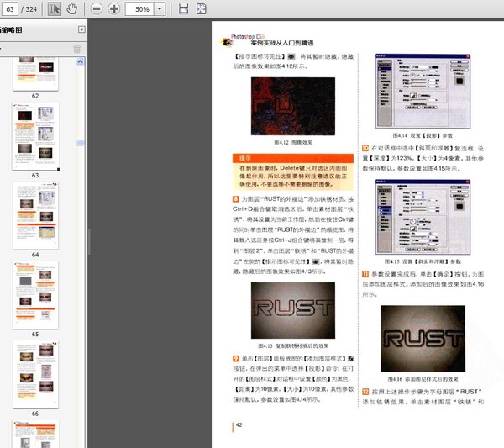Screen dimensions: 504x448
Task: Click the trash icon in thumbnails panel
Action: coord(77,49)
